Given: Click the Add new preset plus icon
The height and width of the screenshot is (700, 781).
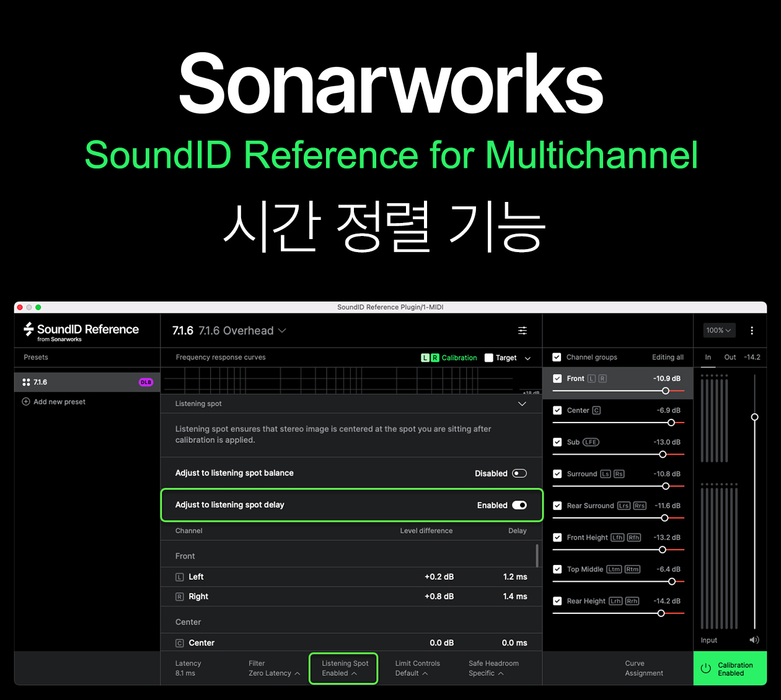Looking at the screenshot, I should [26, 401].
